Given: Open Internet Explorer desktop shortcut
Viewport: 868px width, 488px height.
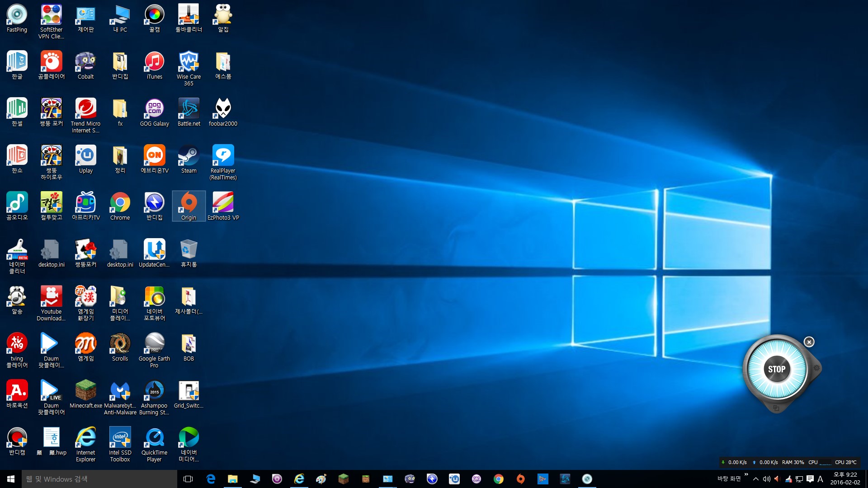Looking at the screenshot, I should click(x=85, y=445).
